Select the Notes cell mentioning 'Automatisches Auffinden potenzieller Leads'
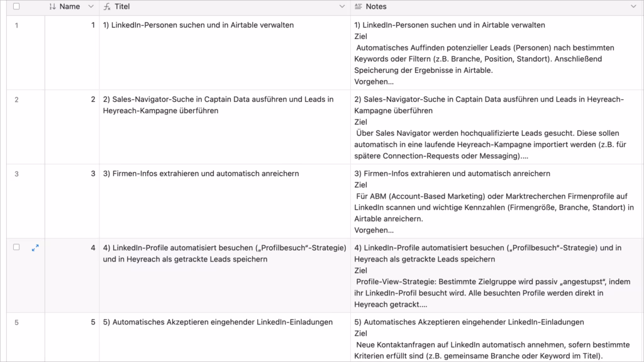The width and height of the screenshot is (644, 362). tap(497, 53)
